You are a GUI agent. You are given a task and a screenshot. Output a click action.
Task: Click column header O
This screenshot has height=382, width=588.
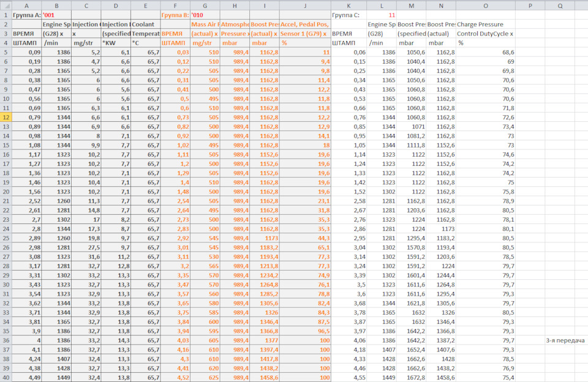pos(486,4)
